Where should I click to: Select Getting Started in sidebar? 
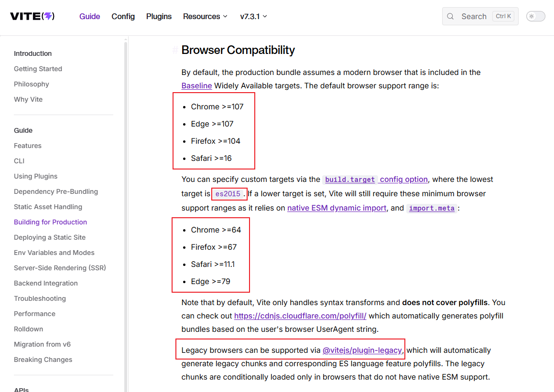coord(38,69)
